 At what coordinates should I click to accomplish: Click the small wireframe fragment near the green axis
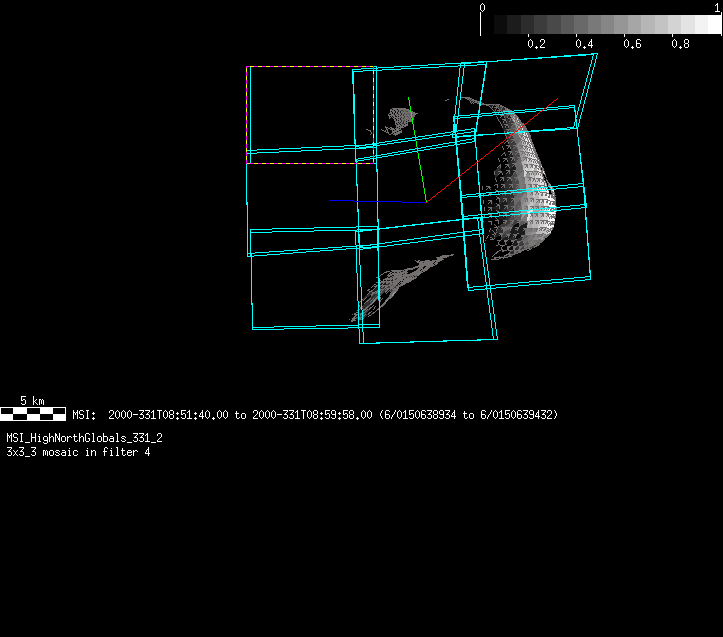[400, 119]
